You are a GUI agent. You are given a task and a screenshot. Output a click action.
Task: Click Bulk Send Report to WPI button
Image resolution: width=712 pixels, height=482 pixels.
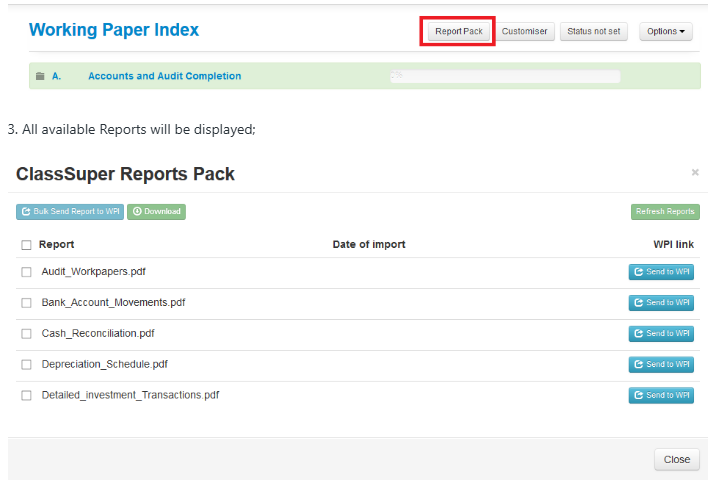click(70, 212)
